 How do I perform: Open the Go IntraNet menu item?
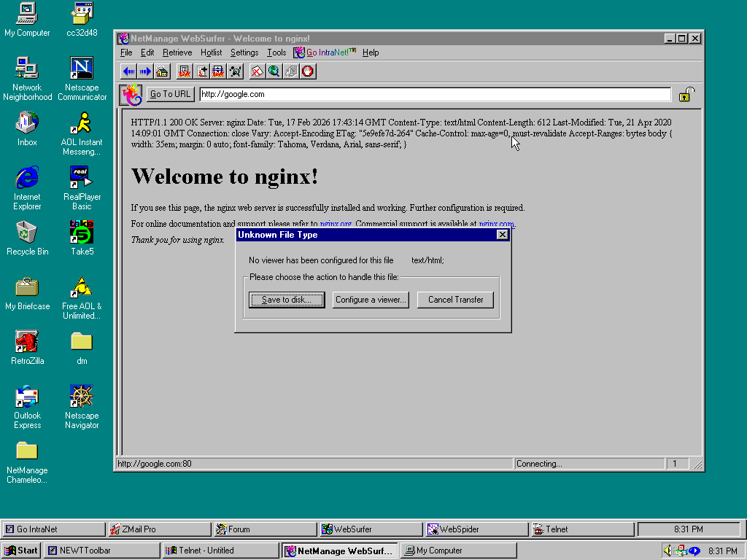coord(325,52)
